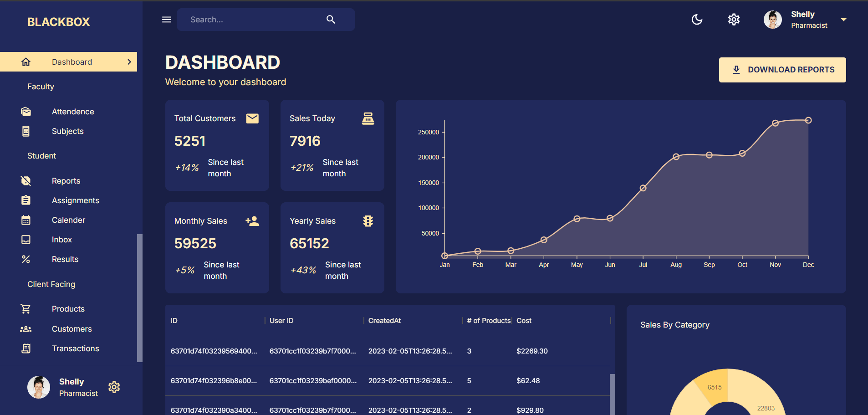Select Calender in the sidebar
The width and height of the screenshot is (868, 415).
pos(68,220)
